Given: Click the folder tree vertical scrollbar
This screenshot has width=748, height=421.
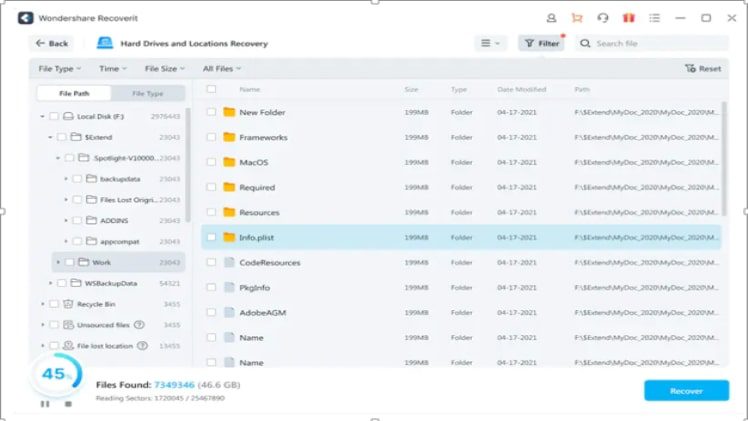Looking at the screenshot, I should pyautogui.click(x=188, y=165).
